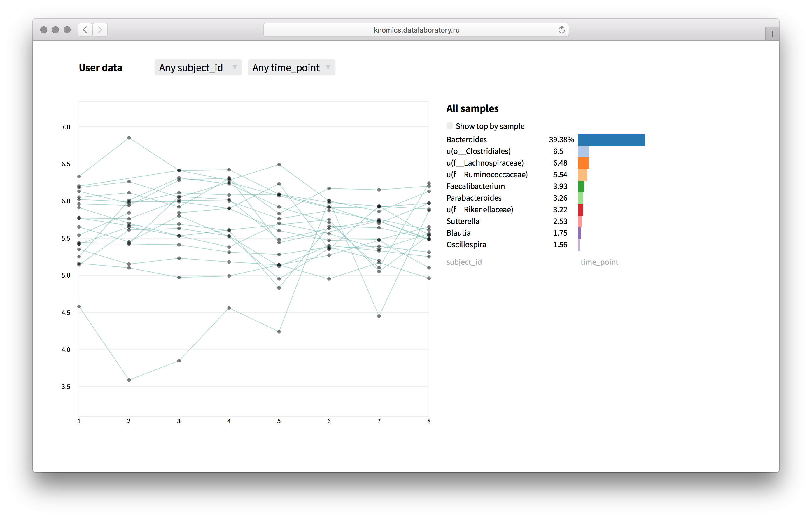Go forward with the browser forward arrow
Viewport: 812px width, 519px height.
click(100, 30)
